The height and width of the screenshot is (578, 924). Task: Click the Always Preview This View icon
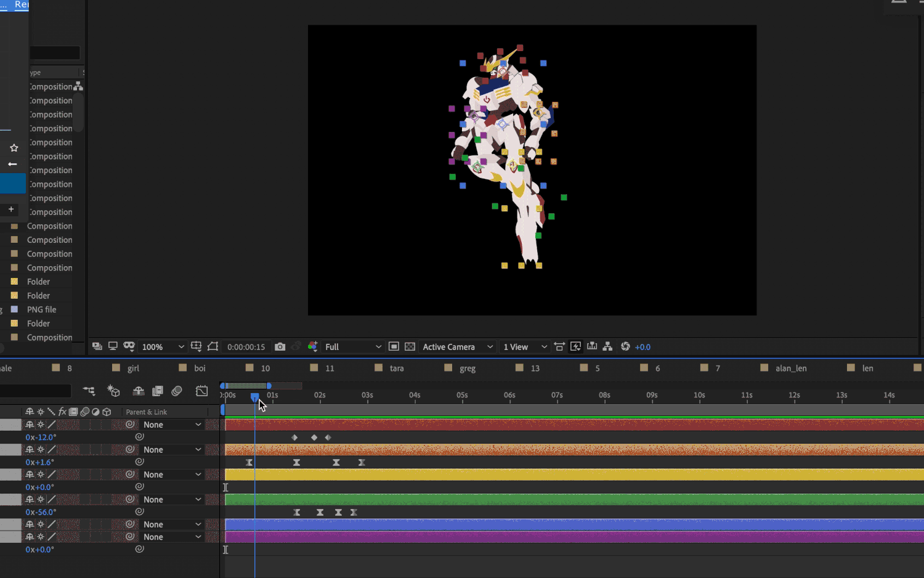(x=97, y=346)
